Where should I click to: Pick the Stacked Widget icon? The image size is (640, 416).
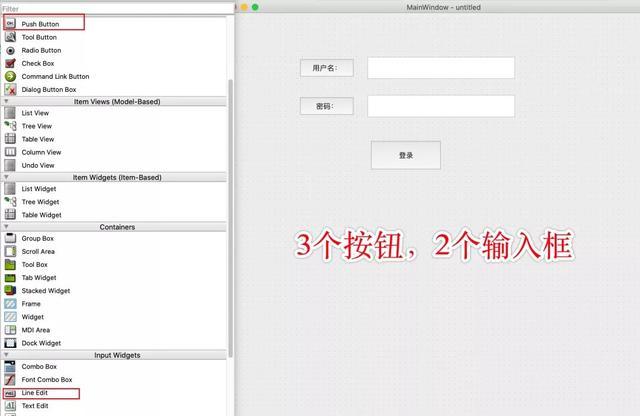coord(10,291)
